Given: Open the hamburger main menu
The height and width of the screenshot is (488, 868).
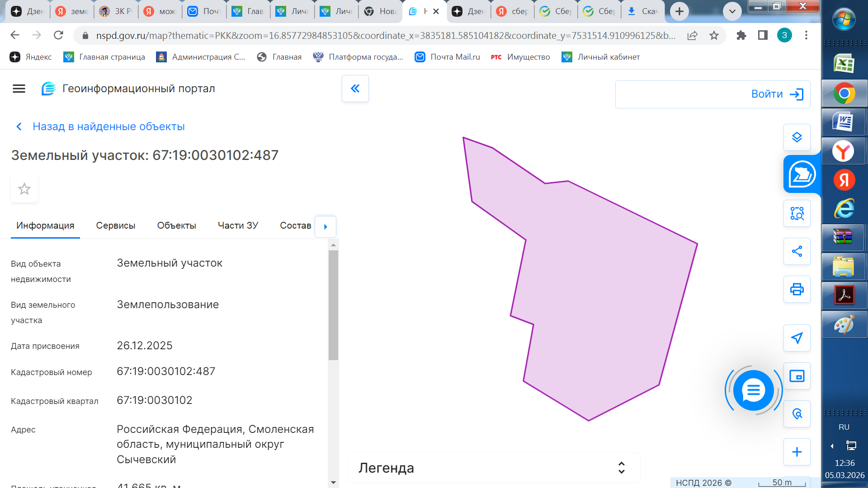Looking at the screenshot, I should coord(19,89).
